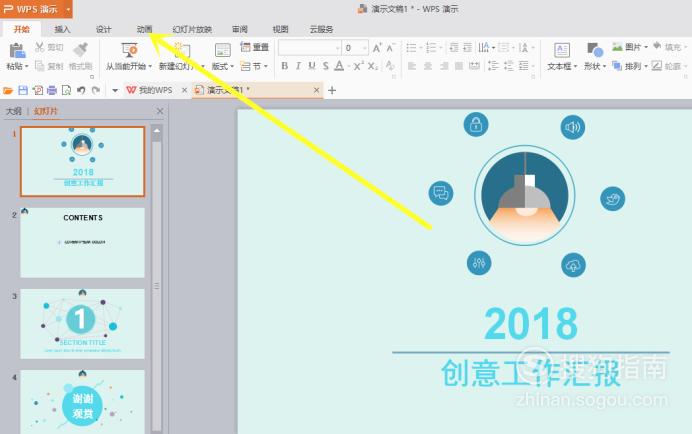Click the Redo arrow
The width and height of the screenshot is (692, 434).
click(95, 91)
